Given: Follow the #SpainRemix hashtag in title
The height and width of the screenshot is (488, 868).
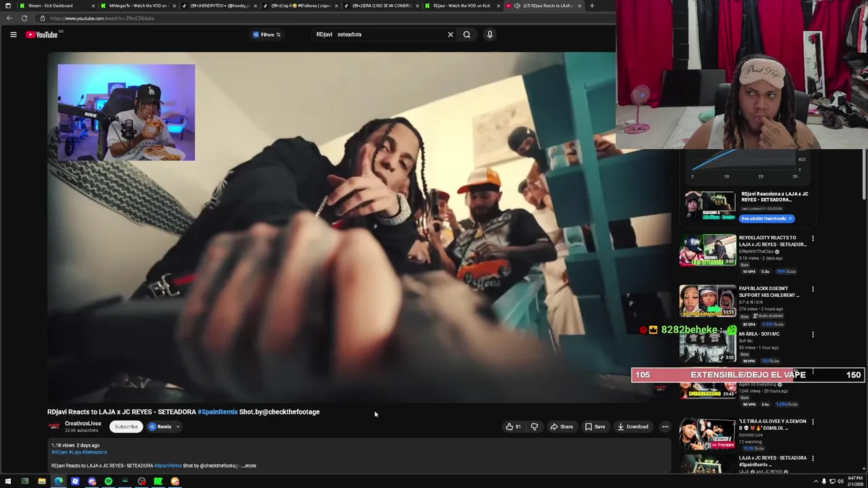Looking at the screenshot, I should click(x=218, y=411).
